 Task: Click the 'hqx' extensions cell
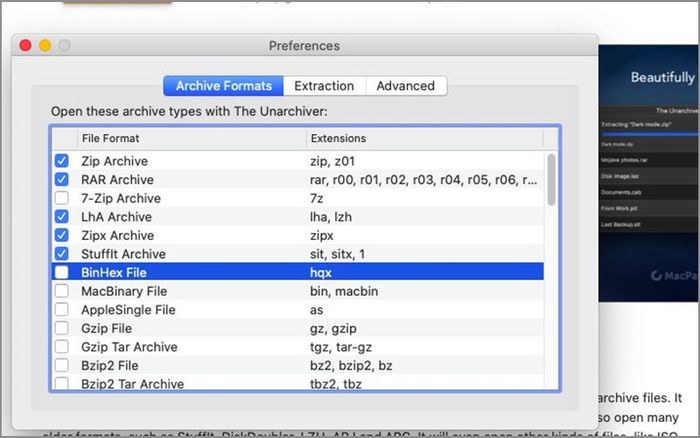click(x=321, y=273)
